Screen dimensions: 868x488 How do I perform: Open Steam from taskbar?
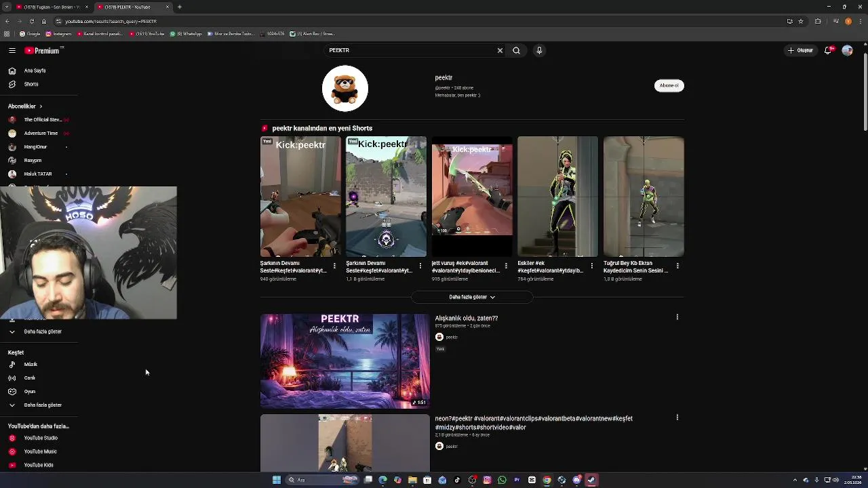tap(591, 480)
